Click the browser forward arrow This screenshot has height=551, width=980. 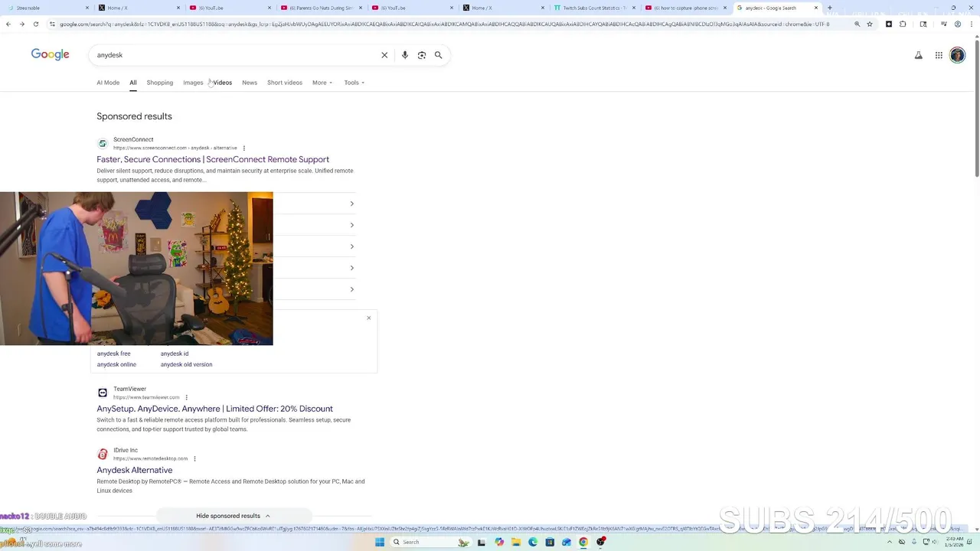[22, 24]
